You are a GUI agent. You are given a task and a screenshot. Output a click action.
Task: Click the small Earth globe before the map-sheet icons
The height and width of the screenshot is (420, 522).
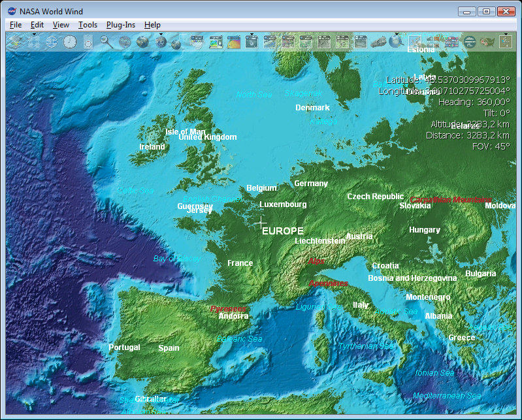point(176,44)
